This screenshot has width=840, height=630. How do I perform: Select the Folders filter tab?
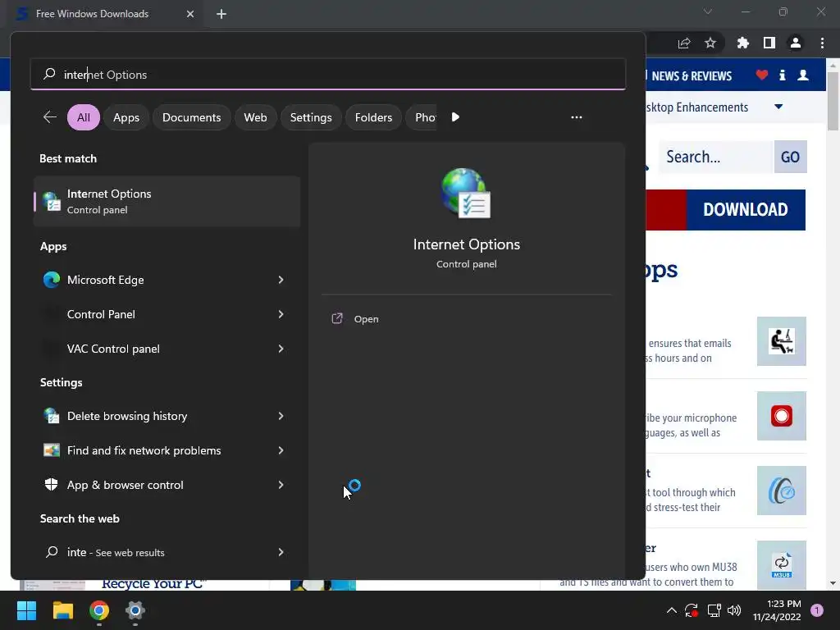tap(373, 117)
